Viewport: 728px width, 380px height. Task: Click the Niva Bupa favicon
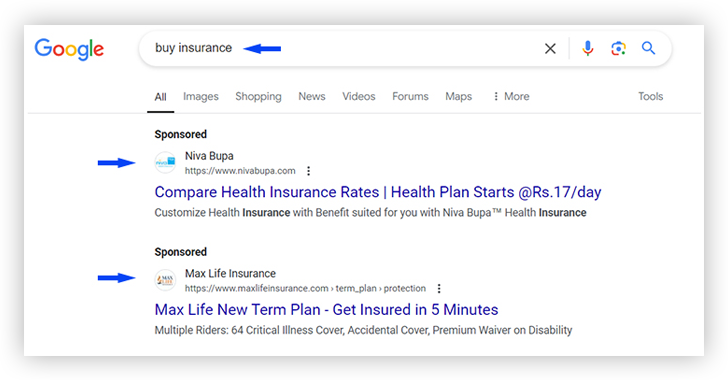(165, 163)
